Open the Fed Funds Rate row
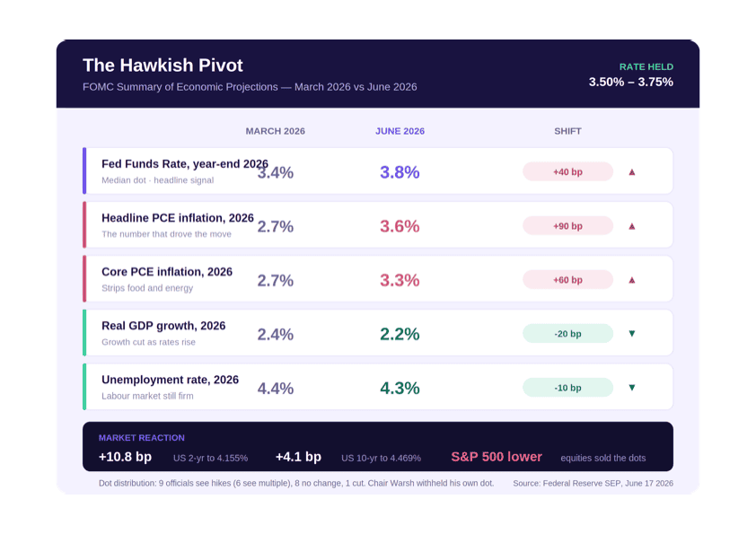756x534 pixels. click(378, 171)
